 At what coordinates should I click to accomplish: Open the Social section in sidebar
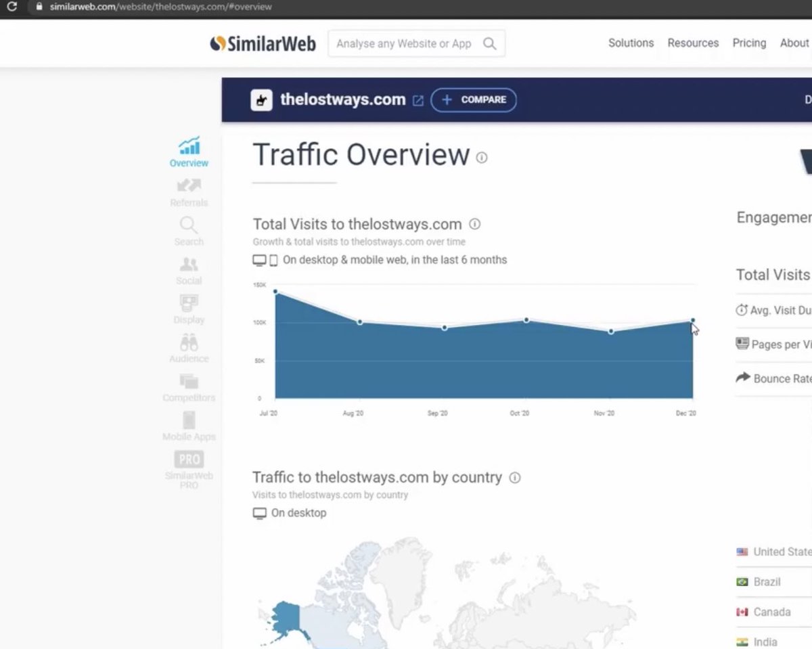pyautogui.click(x=189, y=271)
